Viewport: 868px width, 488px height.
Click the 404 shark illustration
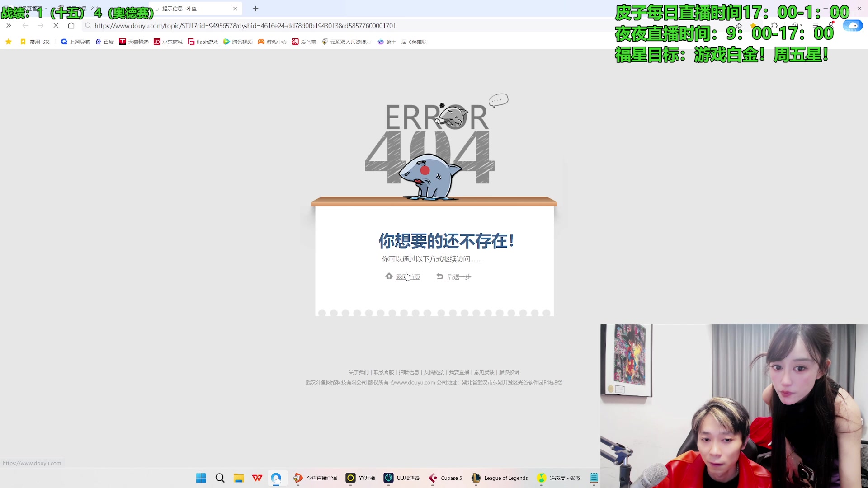pos(429,177)
